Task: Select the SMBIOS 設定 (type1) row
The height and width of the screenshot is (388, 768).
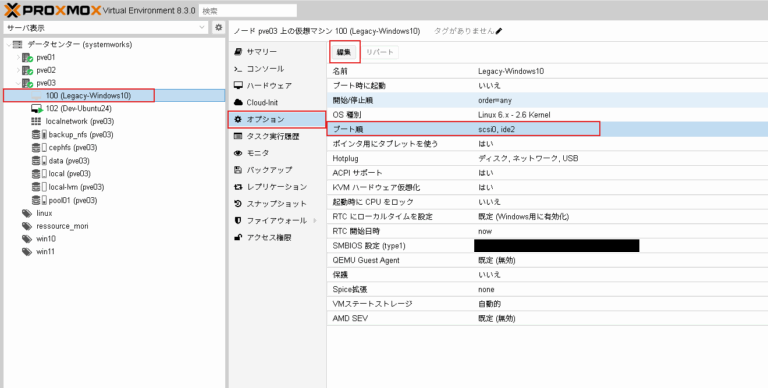Action: tap(548, 245)
